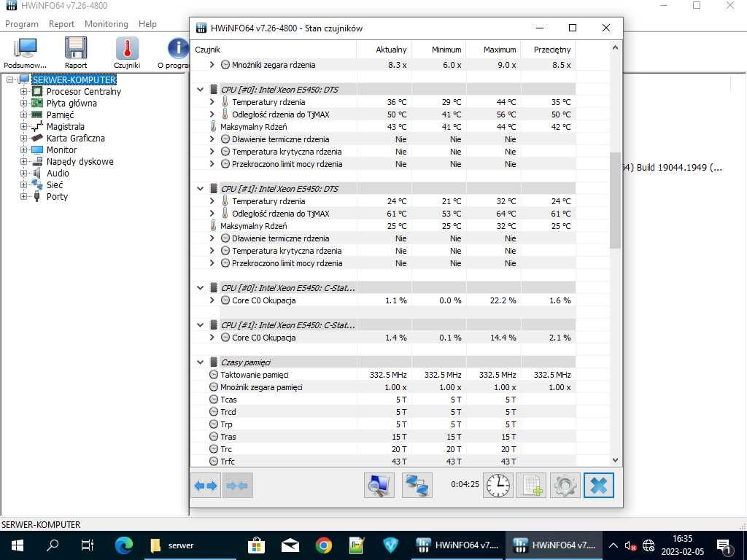The width and height of the screenshot is (747, 560).
Task: Select Monitor in the tree
Action: click(x=61, y=149)
